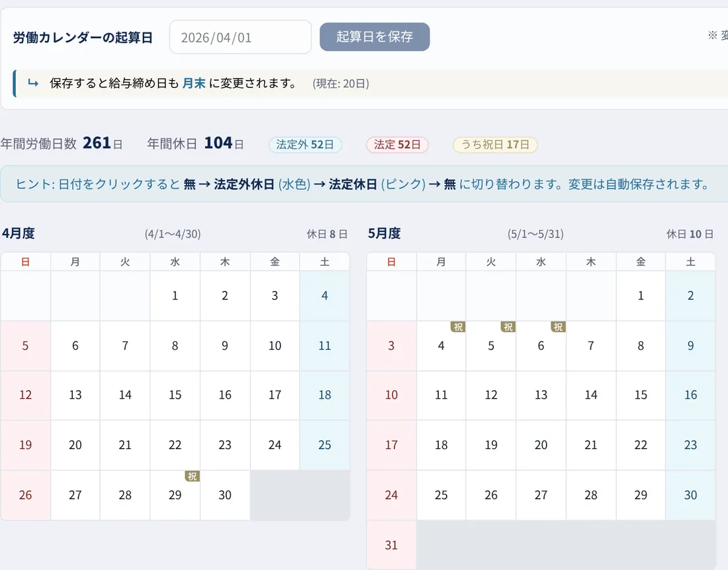Select May 8 in the calendar
The width and height of the screenshot is (728, 570).
point(641,346)
